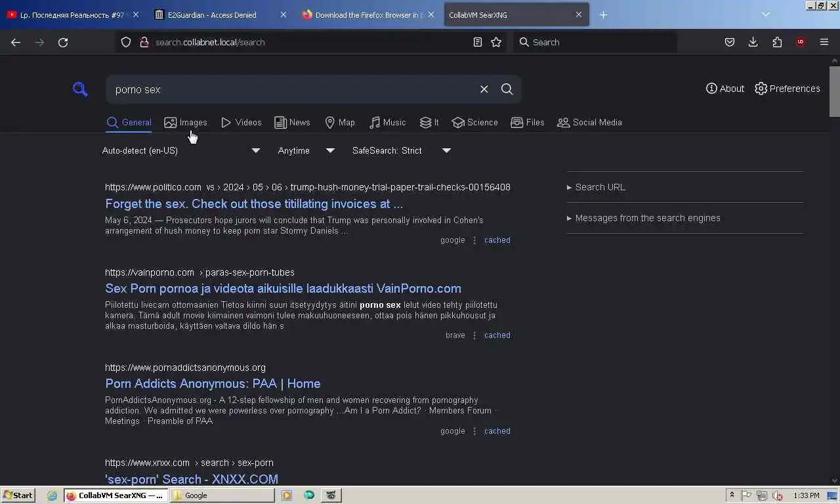Open cached link for Politico result
Screen dimensions: 840x504
click(x=497, y=240)
